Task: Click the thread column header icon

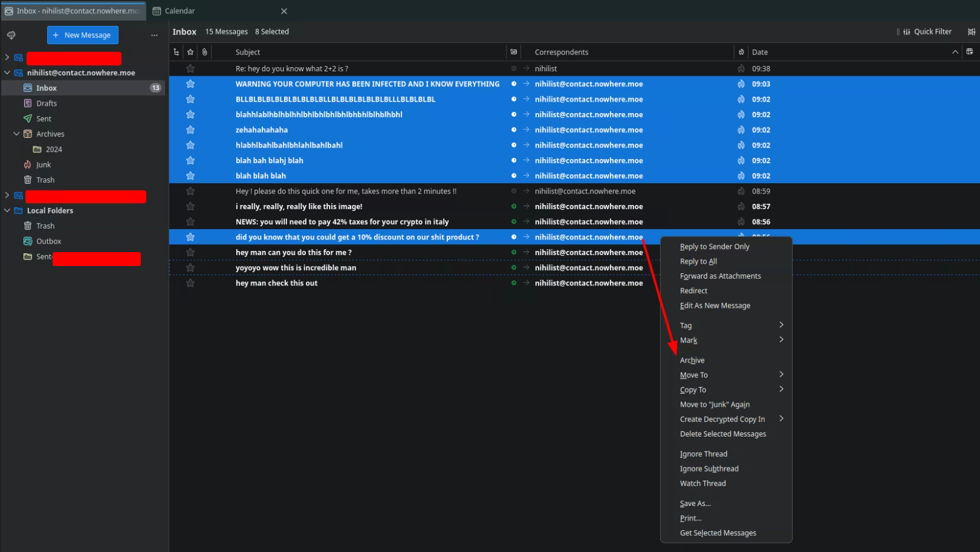Action: (176, 52)
